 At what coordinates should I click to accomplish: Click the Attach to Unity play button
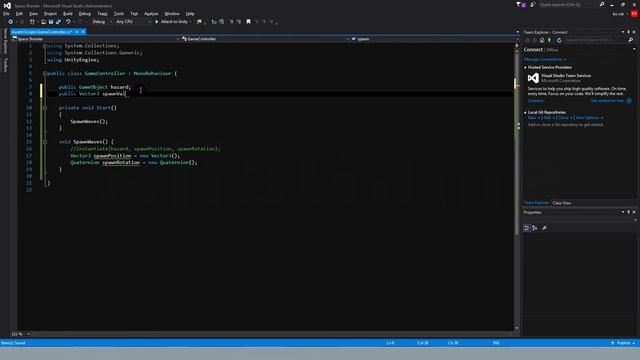(156, 22)
